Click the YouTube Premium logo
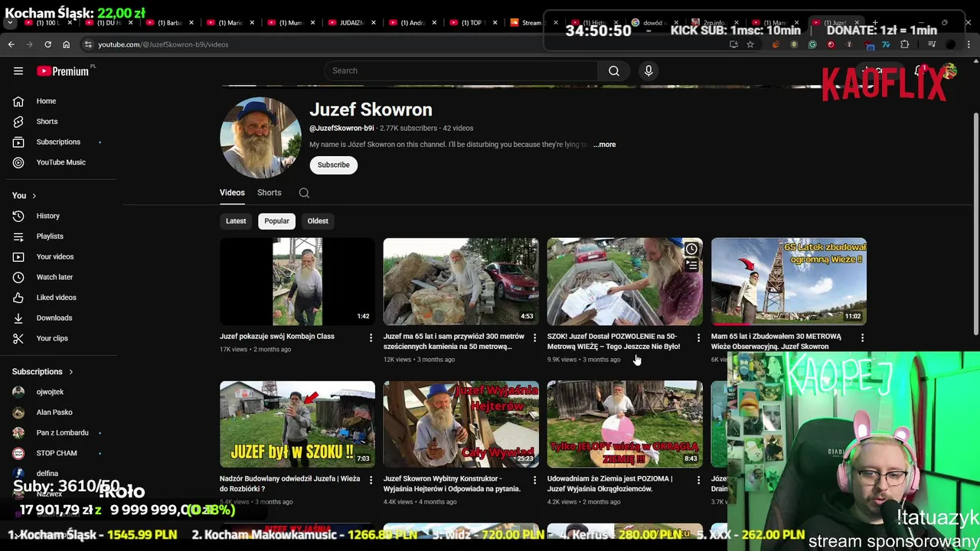 pos(63,71)
